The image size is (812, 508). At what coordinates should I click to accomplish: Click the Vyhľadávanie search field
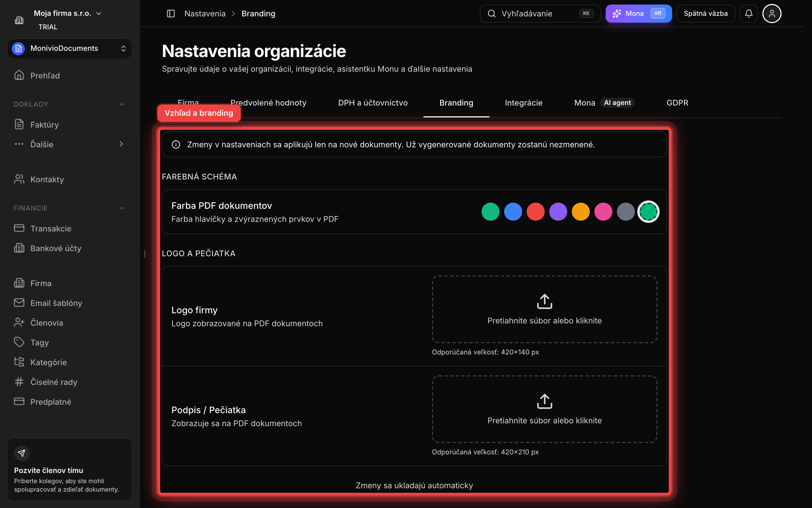pyautogui.click(x=540, y=14)
